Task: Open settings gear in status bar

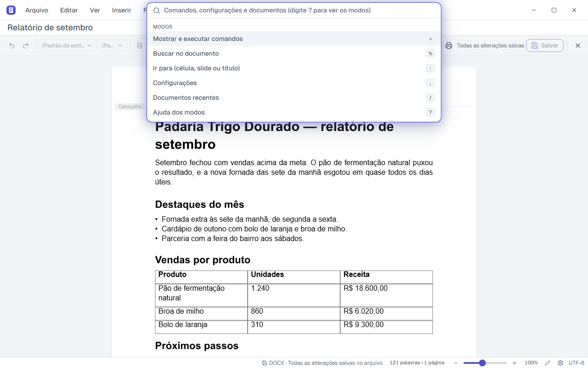Action: 560,363
